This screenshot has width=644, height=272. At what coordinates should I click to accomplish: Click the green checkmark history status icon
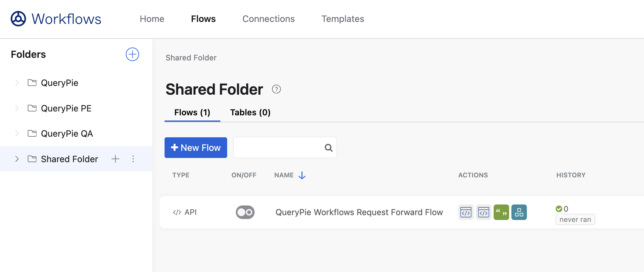(559, 209)
